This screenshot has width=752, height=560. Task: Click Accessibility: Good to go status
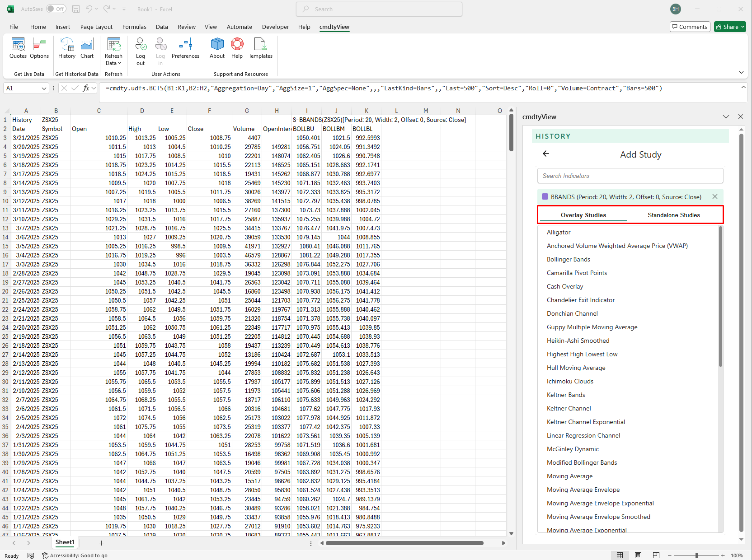point(75,555)
